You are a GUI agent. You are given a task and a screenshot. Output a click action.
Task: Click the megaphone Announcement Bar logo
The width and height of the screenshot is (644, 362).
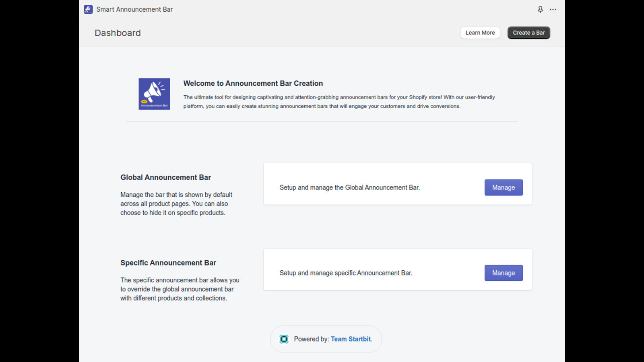pyautogui.click(x=154, y=94)
